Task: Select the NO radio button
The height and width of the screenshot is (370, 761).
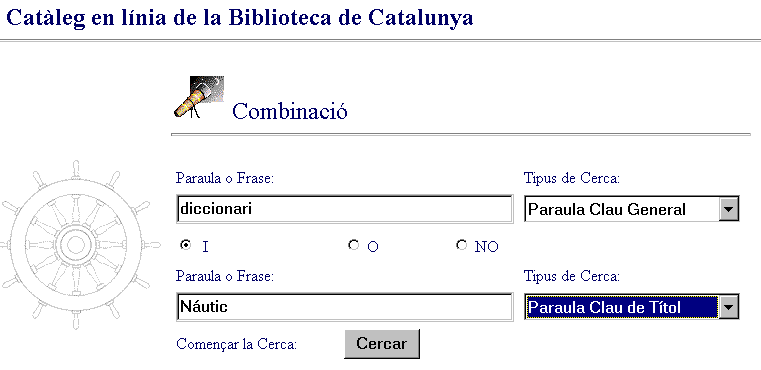Action: point(461,245)
